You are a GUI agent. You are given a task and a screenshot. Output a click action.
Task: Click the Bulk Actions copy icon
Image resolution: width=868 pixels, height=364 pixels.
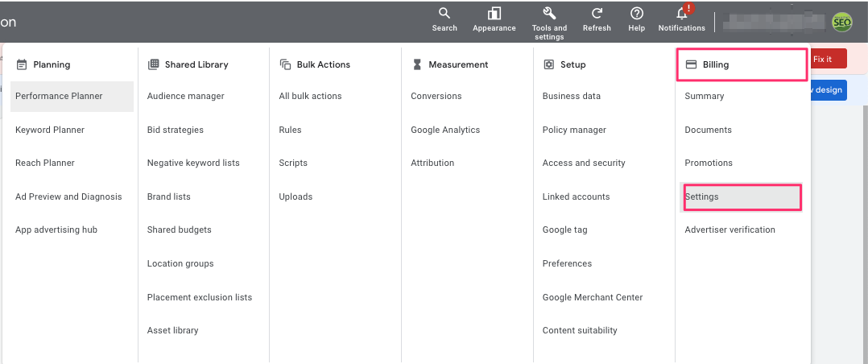coord(285,64)
